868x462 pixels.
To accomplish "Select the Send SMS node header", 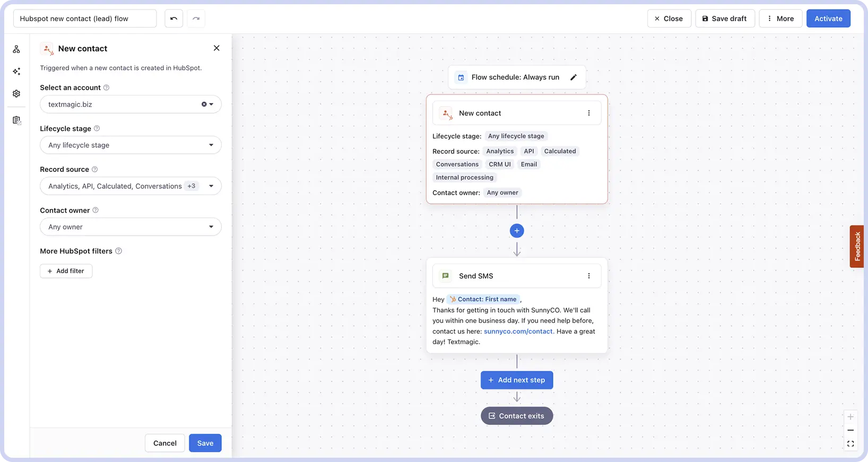I will pos(517,276).
